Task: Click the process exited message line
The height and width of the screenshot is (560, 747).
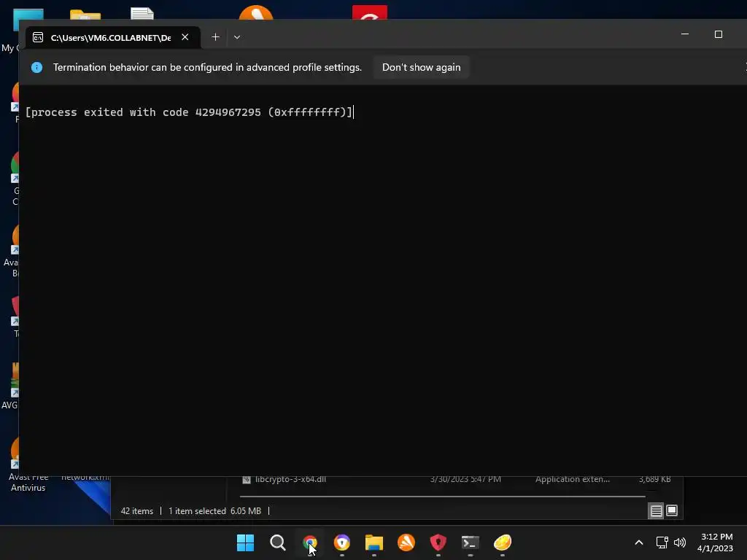Action: (189, 112)
